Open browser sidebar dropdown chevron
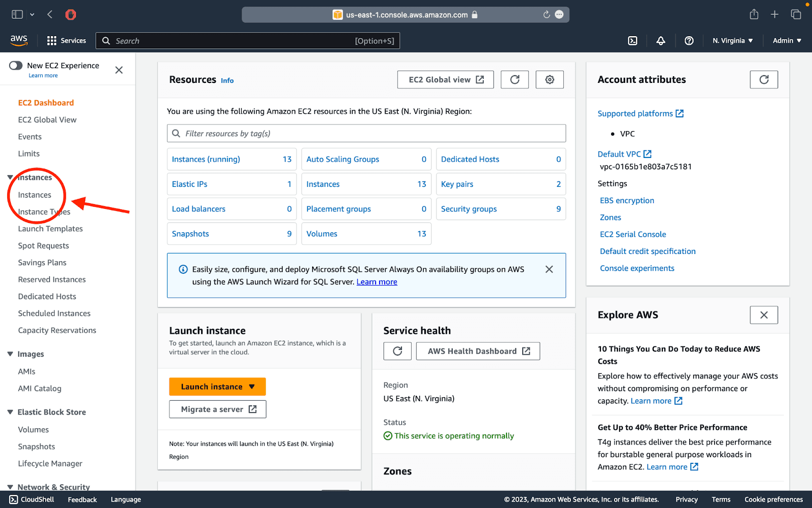Viewport: 812px width, 508px height. coord(32,15)
